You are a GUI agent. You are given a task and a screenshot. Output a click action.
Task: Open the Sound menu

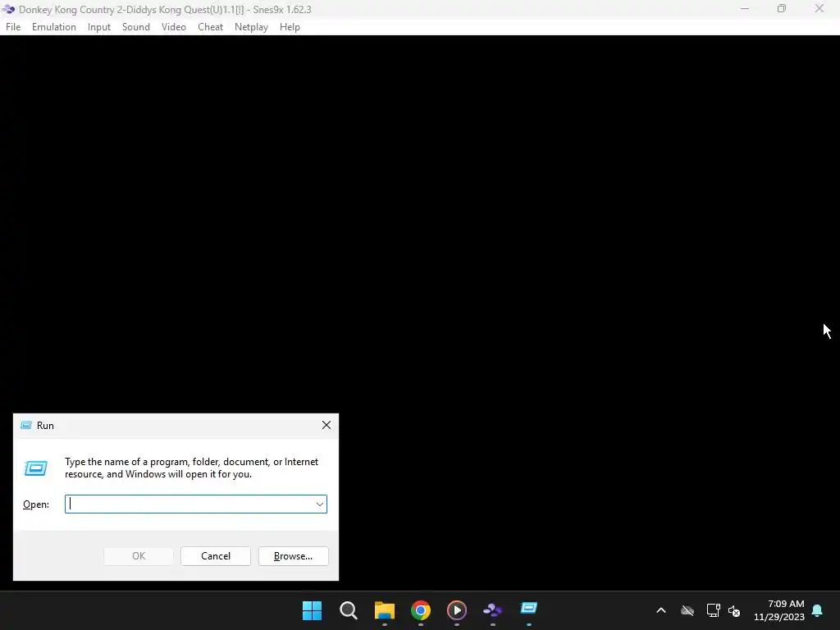click(x=136, y=27)
